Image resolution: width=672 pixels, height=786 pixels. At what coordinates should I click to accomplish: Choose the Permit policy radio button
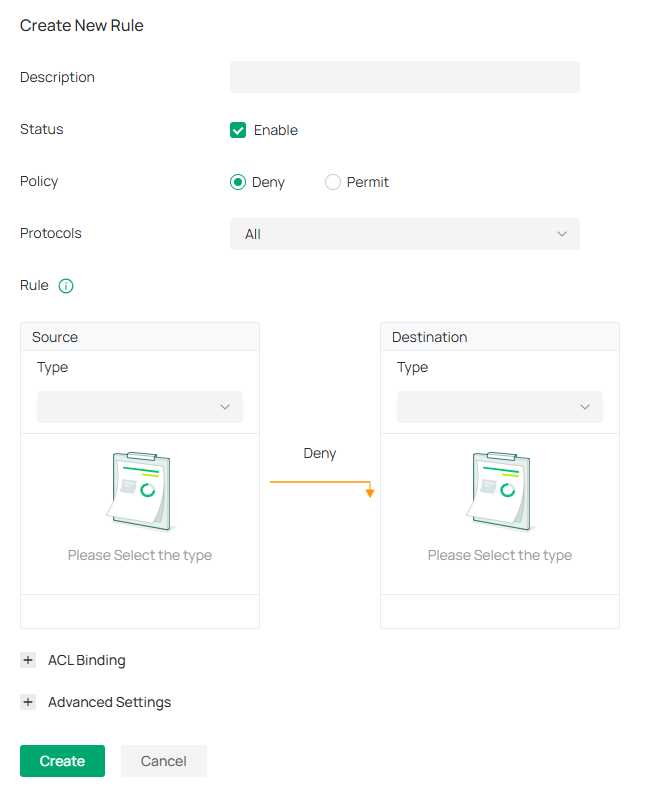pyautogui.click(x=333, y=182)
